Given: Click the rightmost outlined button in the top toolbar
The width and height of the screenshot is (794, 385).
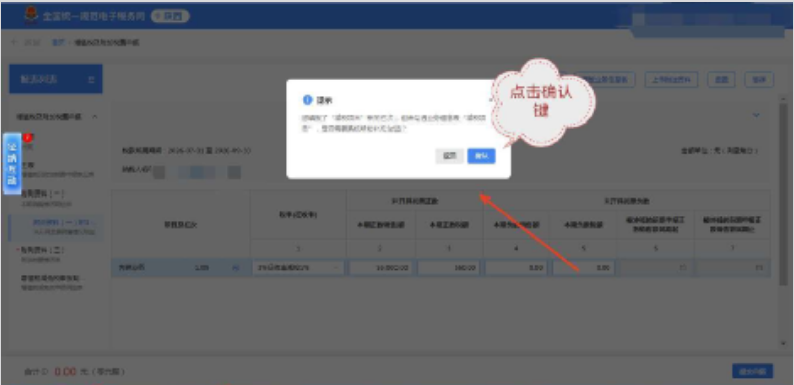Looking at the screenshot, I should (x=759, y=80).
